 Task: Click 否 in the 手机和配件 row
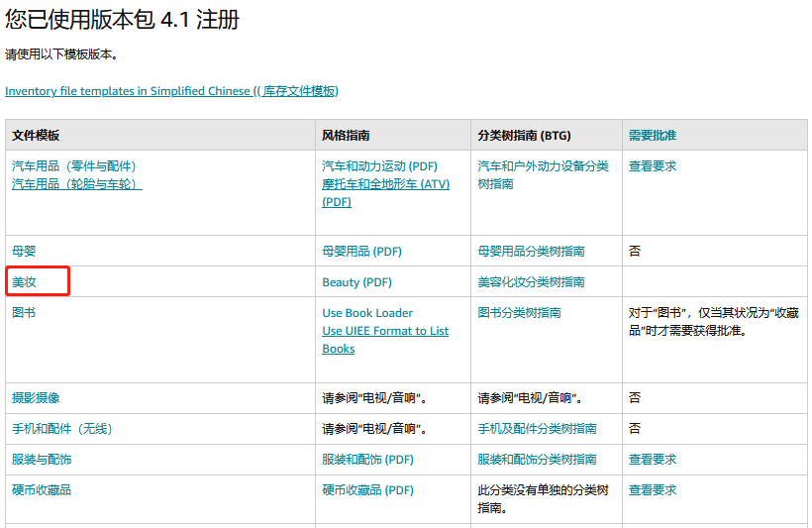pyautogui.click(x=635, y=429)
